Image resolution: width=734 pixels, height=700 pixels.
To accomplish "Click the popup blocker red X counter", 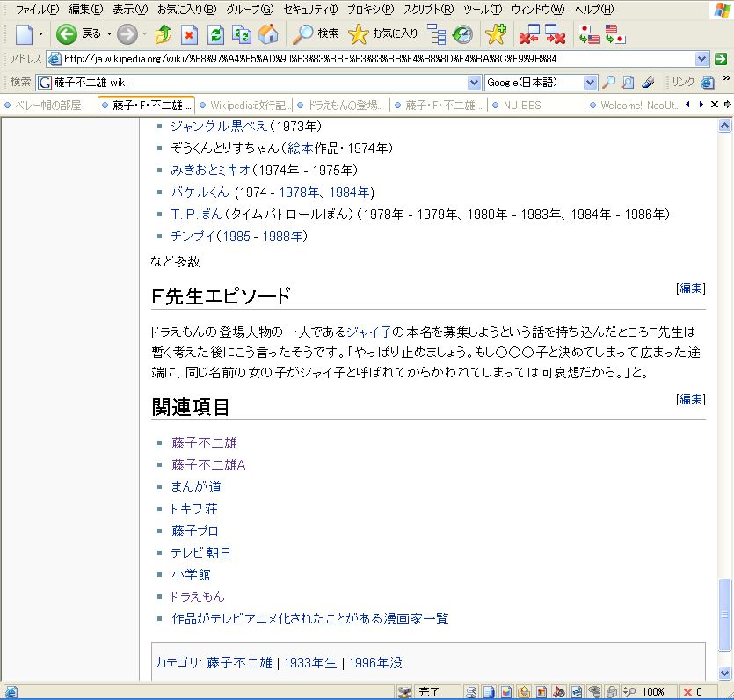I will pyautogui.click(x=693, y=692).
